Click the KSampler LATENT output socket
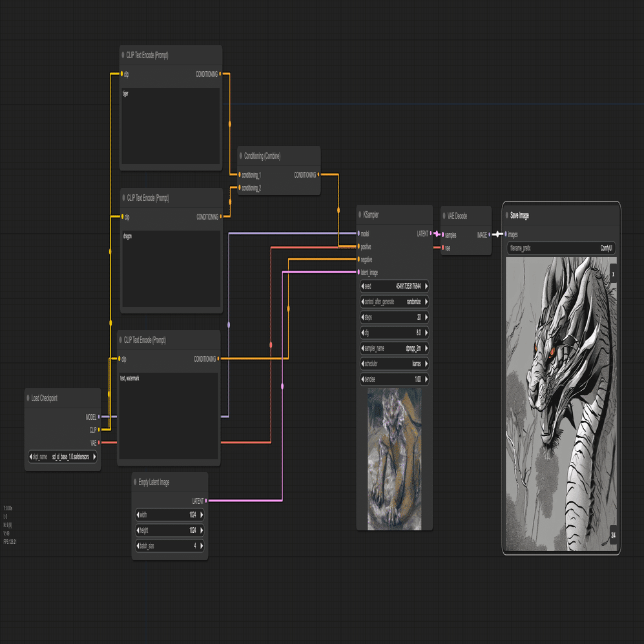 [431, 233]
